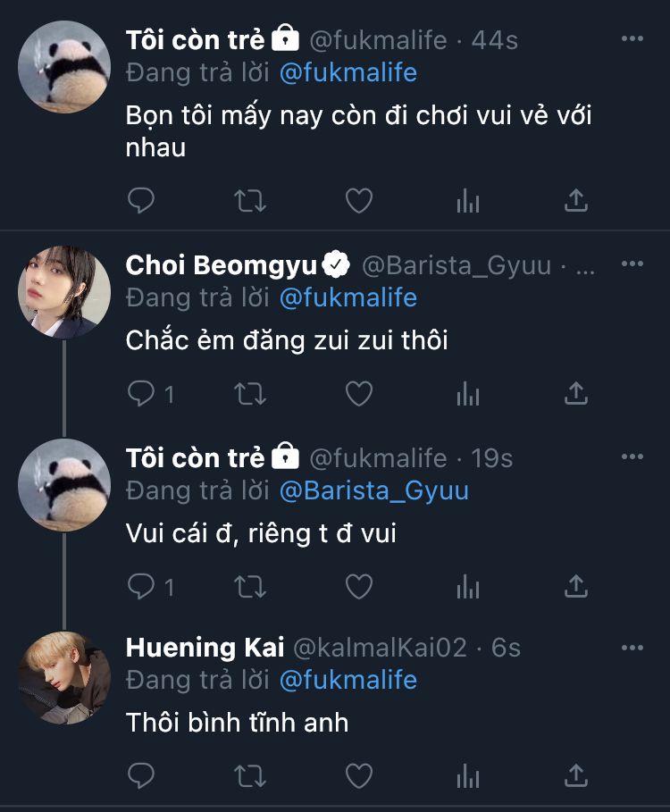
Task: Open panda avatar of the top tweet
Action: 64,68
